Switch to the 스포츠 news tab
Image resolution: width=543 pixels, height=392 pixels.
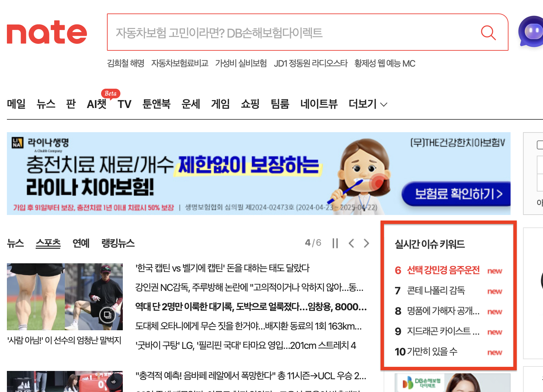[48, 243]
